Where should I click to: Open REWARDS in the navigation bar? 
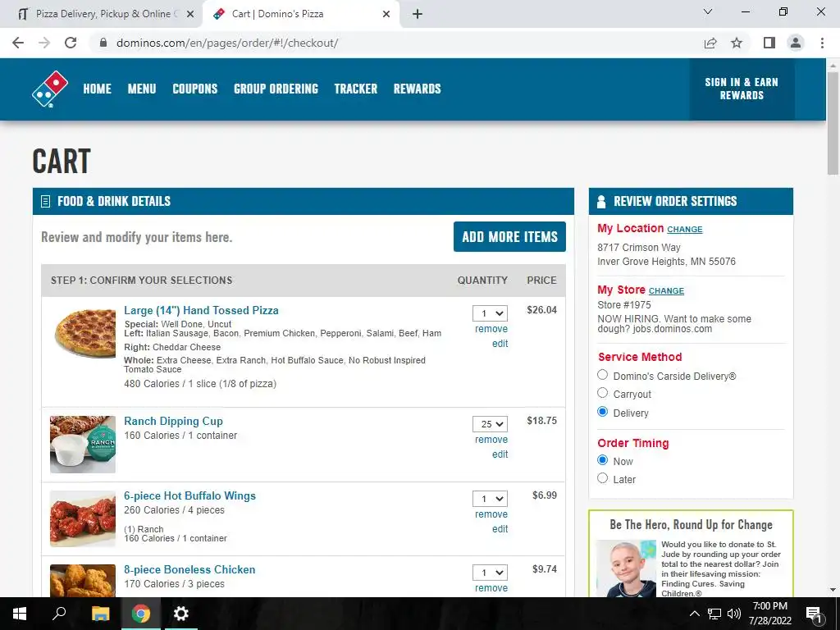coord(418,89)
